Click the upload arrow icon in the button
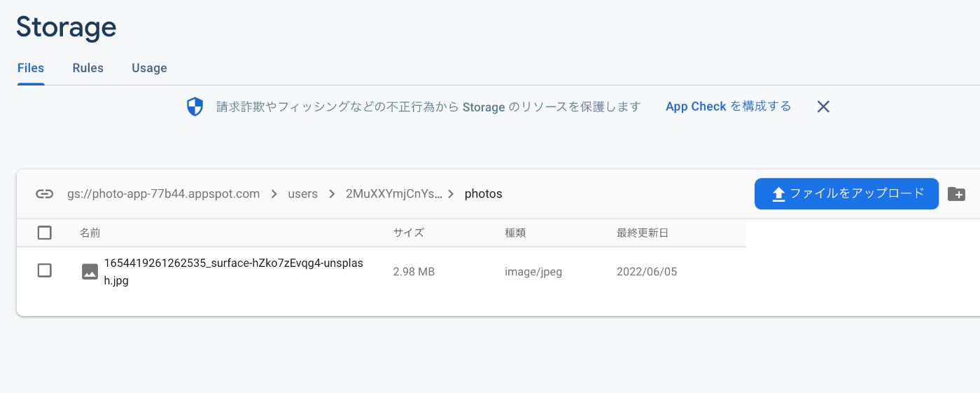The image size is (980, 393). 778,195
